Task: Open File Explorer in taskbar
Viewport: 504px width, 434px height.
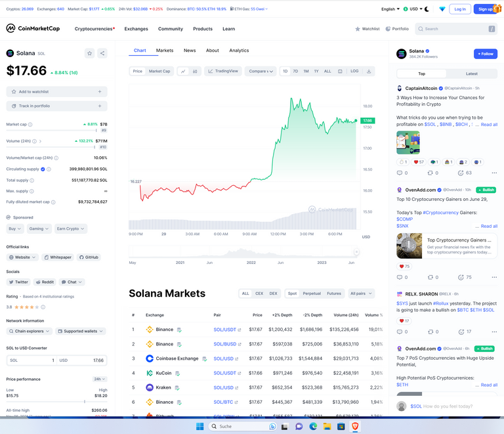Action: click(327, 426)
